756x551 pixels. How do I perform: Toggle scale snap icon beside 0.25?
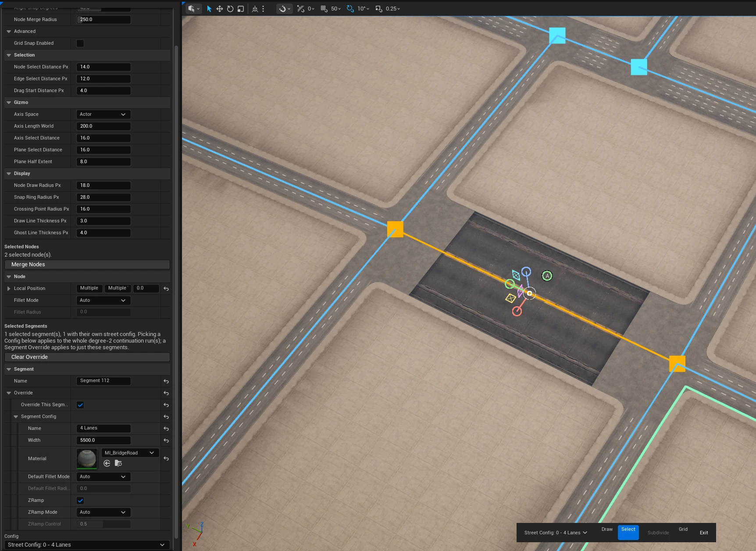tap(379, 9)
